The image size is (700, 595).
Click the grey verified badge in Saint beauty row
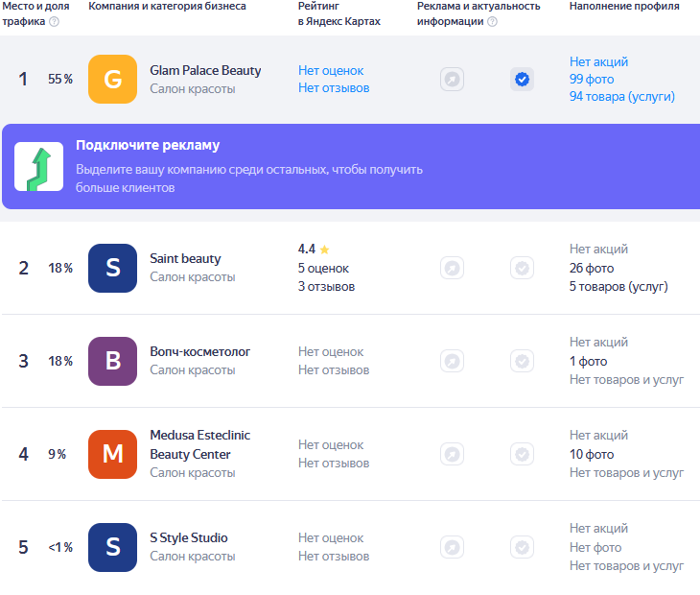522,268
